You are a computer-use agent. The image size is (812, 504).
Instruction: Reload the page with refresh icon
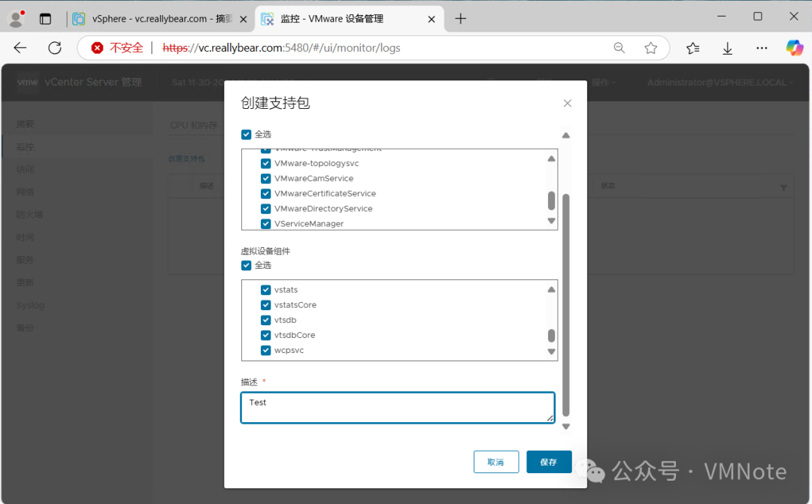point(55,48)
